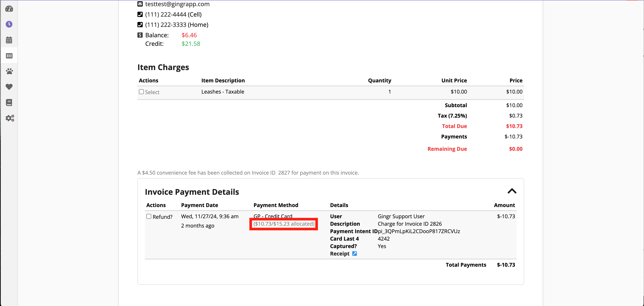644x306 pixels.
Task: Open the book icon in sidebar
Action: [9, 102]
